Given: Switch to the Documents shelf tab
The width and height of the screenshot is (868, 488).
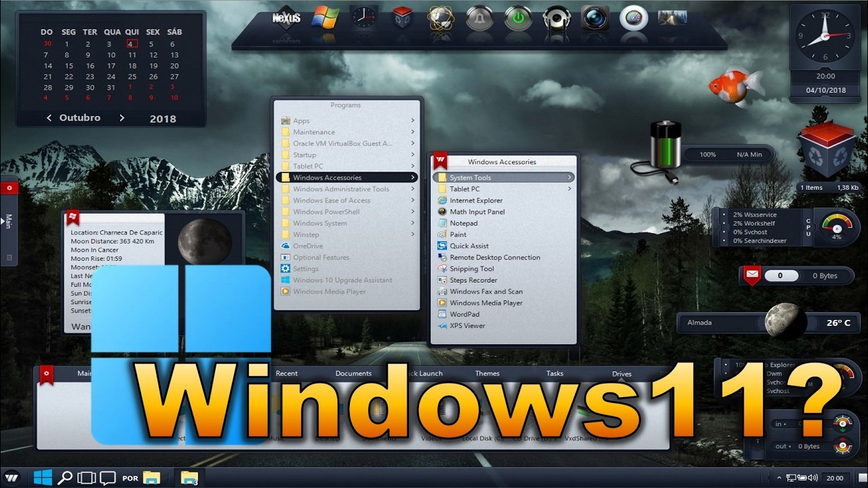Looking at the screenshot, I should [353, 373].
